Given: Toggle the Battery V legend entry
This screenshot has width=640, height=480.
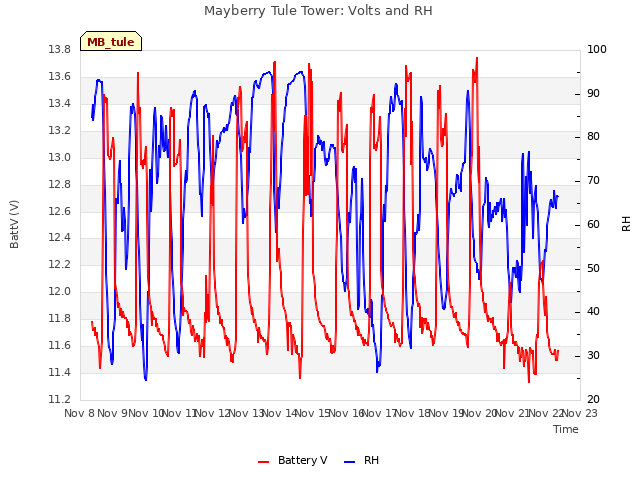Looking at the screenshot, I should tap(292, 460).
